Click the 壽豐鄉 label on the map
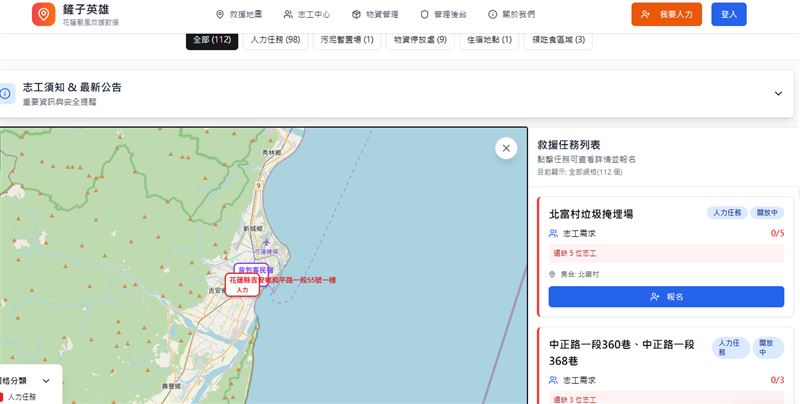This screenshot has width=800, height=404. (x=171, y=386)
